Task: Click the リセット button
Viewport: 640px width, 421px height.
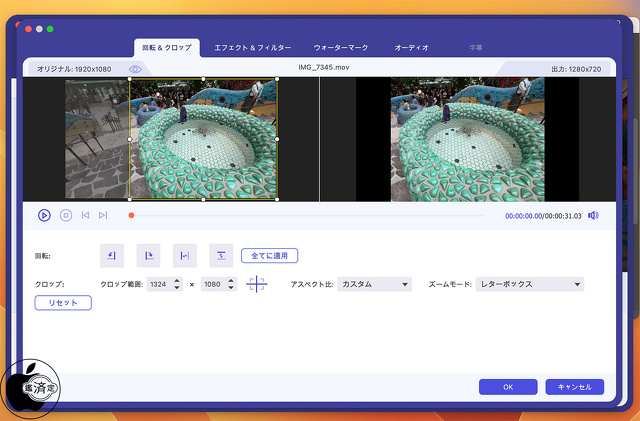Action: (63, 303)
